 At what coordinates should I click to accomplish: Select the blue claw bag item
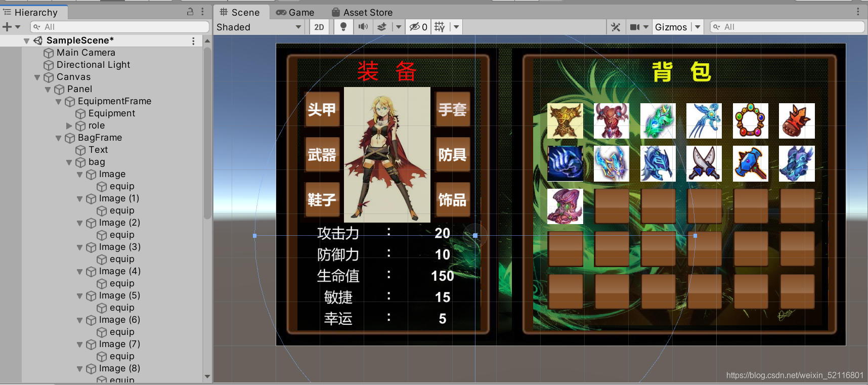(566, 164)
